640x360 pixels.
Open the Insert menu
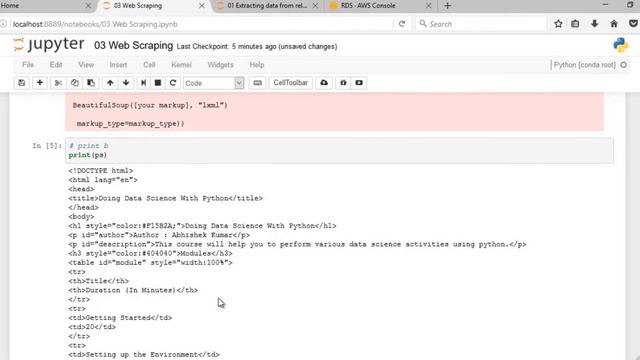pos(118,65)
